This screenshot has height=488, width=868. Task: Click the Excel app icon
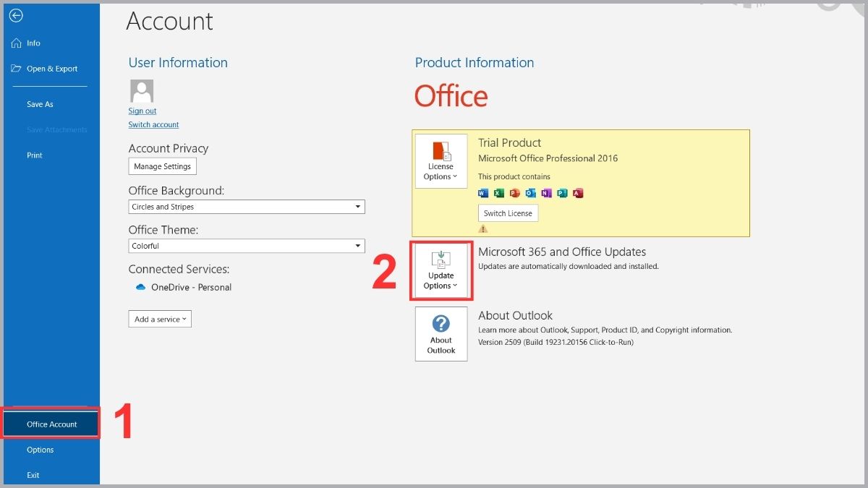pyautogui.click(x=499, y=193)
